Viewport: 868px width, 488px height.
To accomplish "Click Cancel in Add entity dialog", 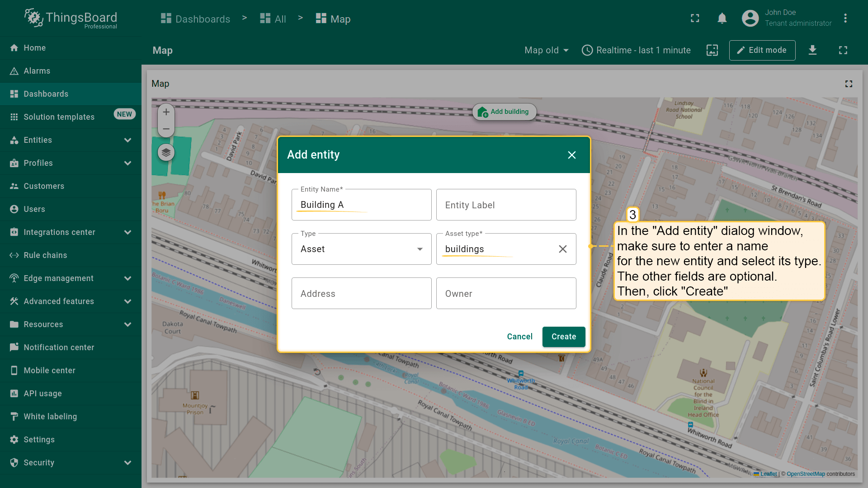I will [519, 337].
